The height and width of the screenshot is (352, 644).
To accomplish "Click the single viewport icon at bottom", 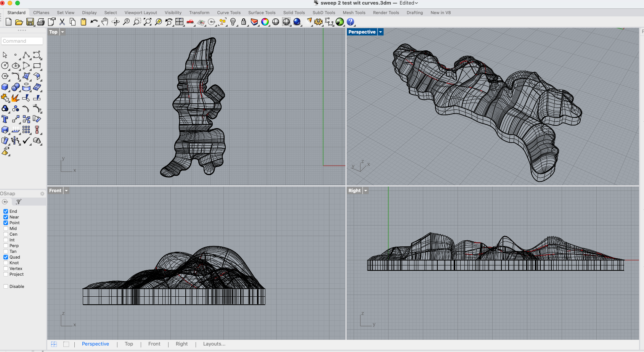I will [66, 344].
